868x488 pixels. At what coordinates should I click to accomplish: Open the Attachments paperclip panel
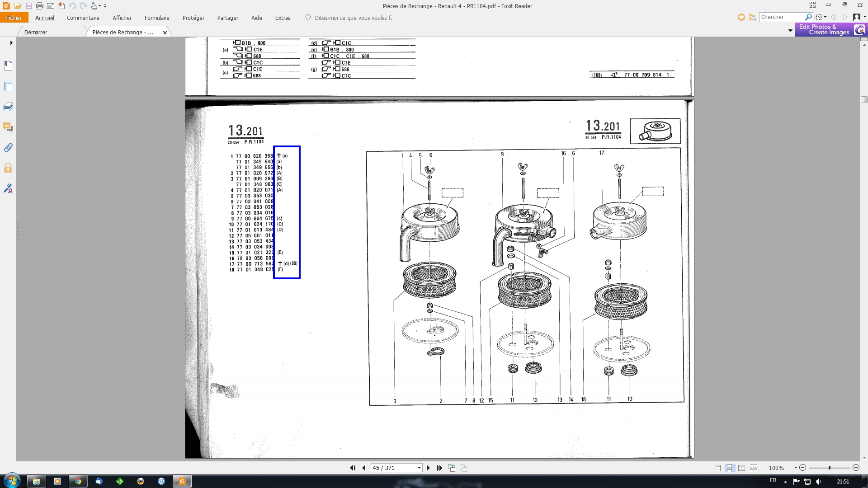coord(8,148)
